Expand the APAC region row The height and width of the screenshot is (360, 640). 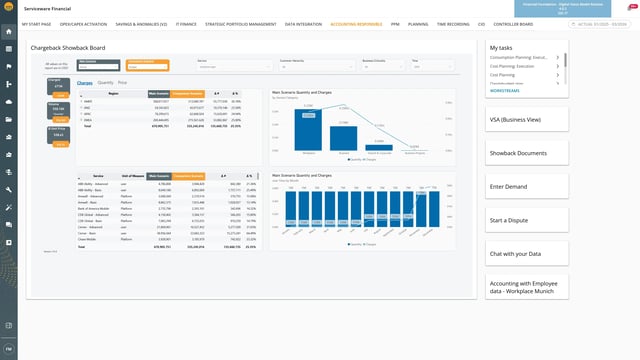pyautogui.click(x=81, y=114)
